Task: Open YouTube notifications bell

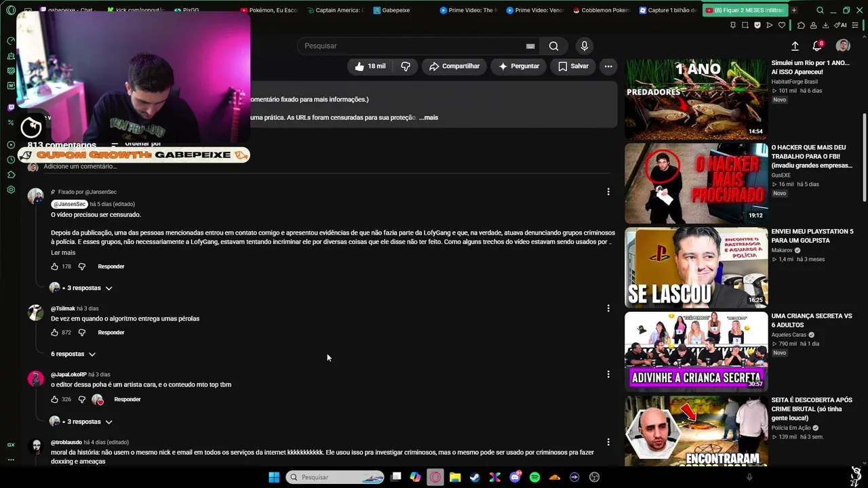Action: point(817,46)
